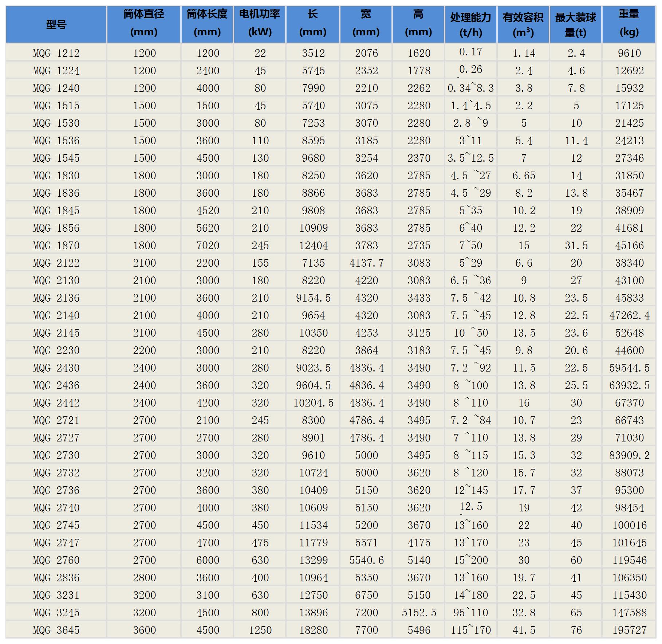Select the MQG 2430 model cell

[56, 368]
